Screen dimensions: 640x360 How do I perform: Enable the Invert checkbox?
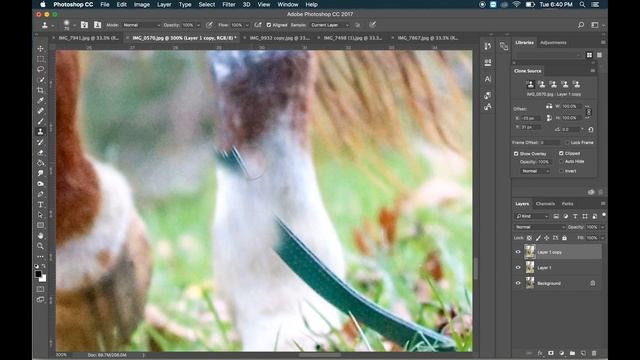click(x=561, y=171)
